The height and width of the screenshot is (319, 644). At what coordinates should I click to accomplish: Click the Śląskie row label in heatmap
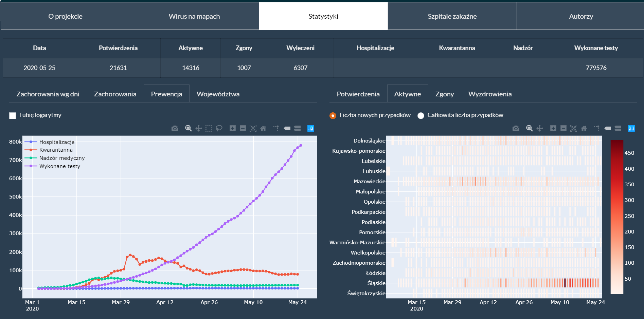(376, 283)
